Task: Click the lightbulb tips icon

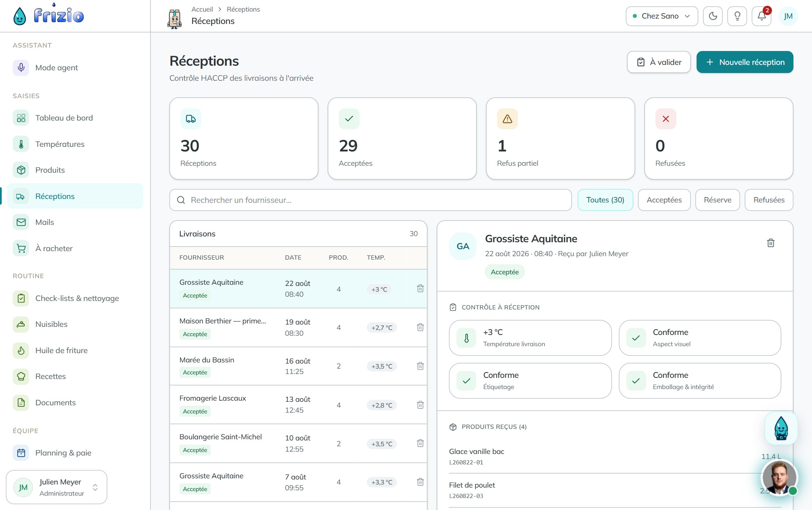Action: pos(737,16)
